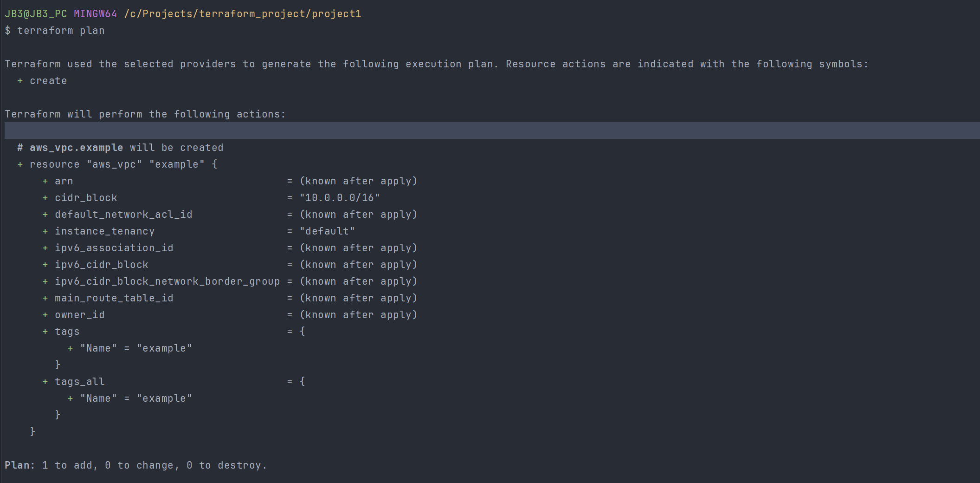Click the '+ create' symbol legend line
The width and height of the screenshot is (980, 483).
point(42,81)
